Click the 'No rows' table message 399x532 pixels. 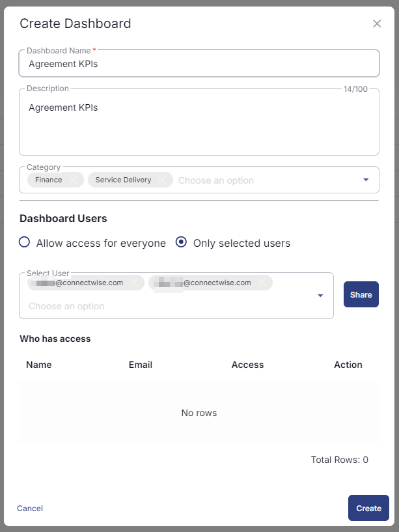pyautogui.click(x=199, y=413)
